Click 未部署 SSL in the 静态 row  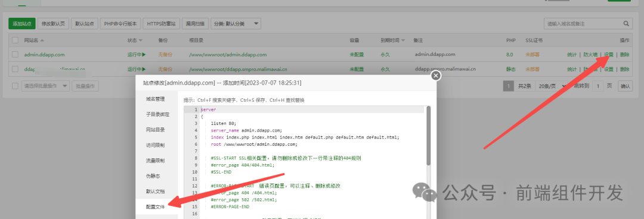(x=532, y=69)
